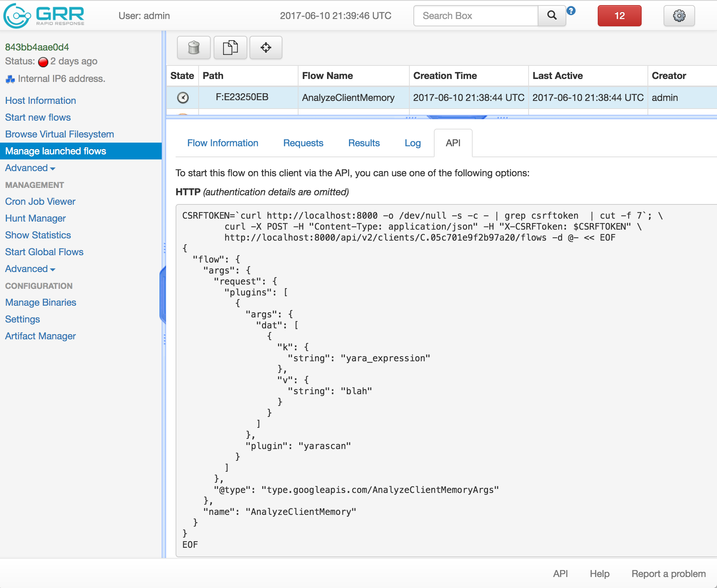Switch to the Flow Information tab
Screen dimensions: 717x588
point(222,143)
